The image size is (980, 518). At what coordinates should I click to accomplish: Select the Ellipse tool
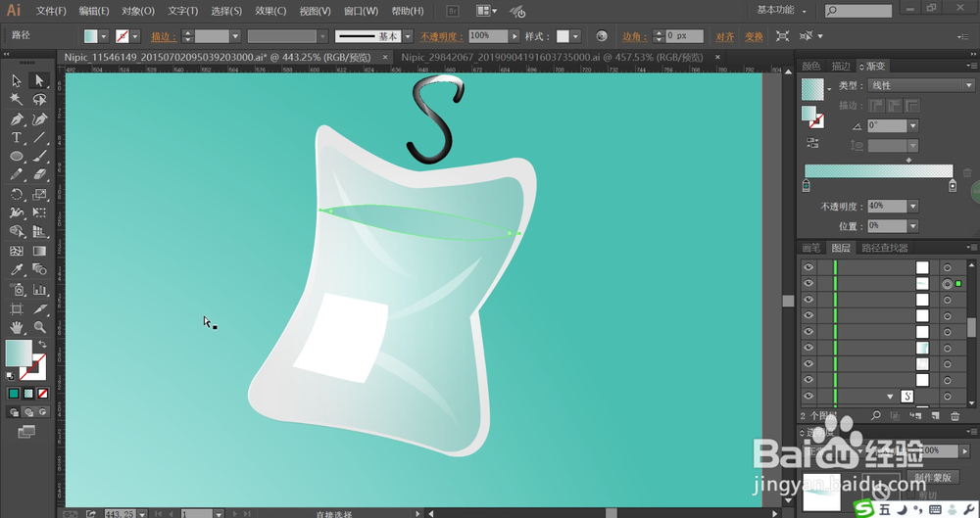coord(17,157)
